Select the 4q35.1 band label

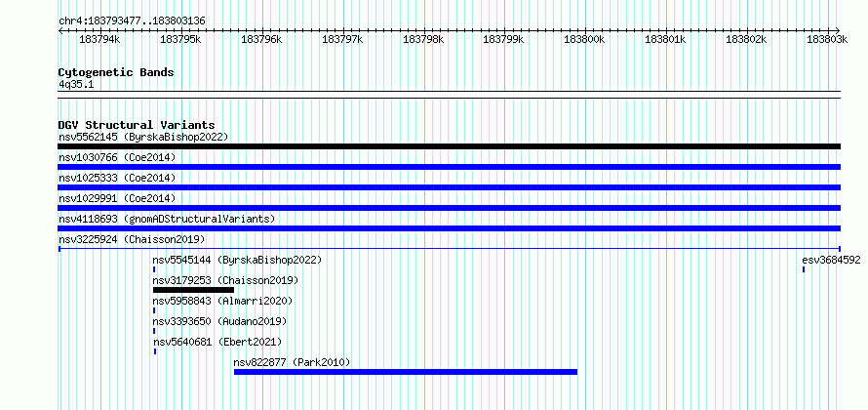(x=77, y=84)
